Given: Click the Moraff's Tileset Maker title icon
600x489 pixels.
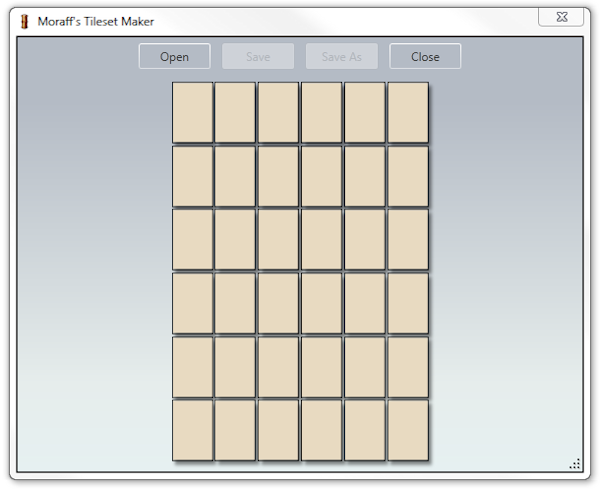Looking at the screenshot, I should [x=24, y=21].
